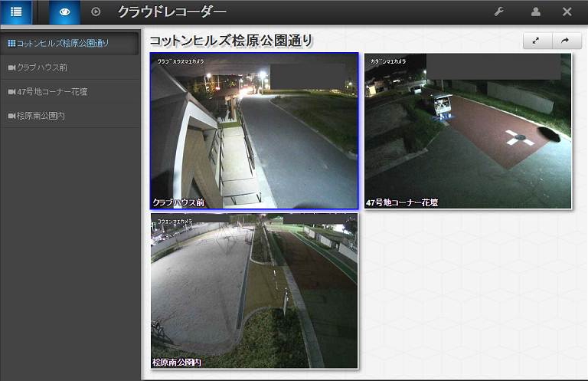Expand the camera view to fullscreen
588x381 pixels.
537,41
